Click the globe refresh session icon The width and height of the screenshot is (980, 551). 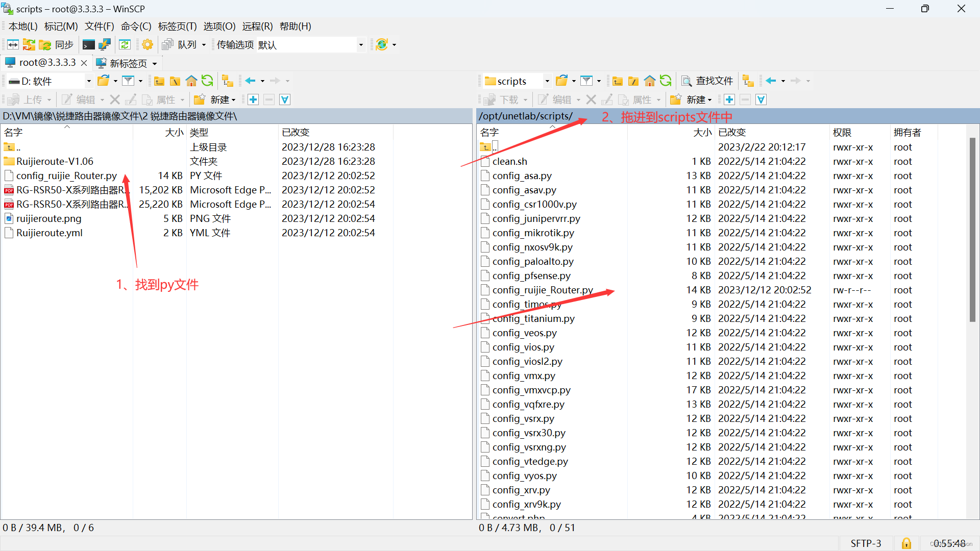pyautogui.click(x=382, y=45)
